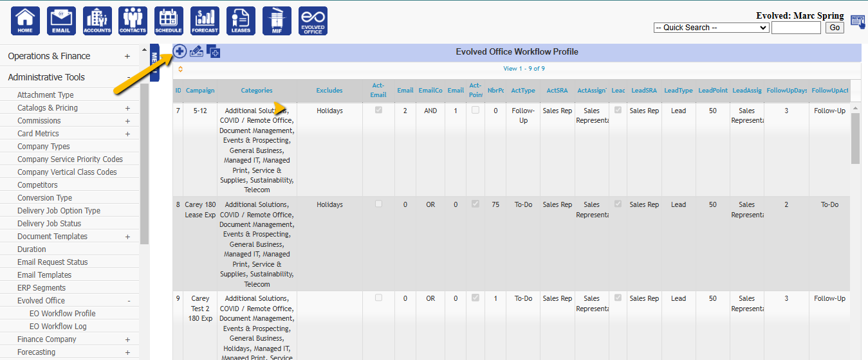Open the EVOLVED OFFICE icon
This screenshot has width=868, height=360.
tap(313, 21)
